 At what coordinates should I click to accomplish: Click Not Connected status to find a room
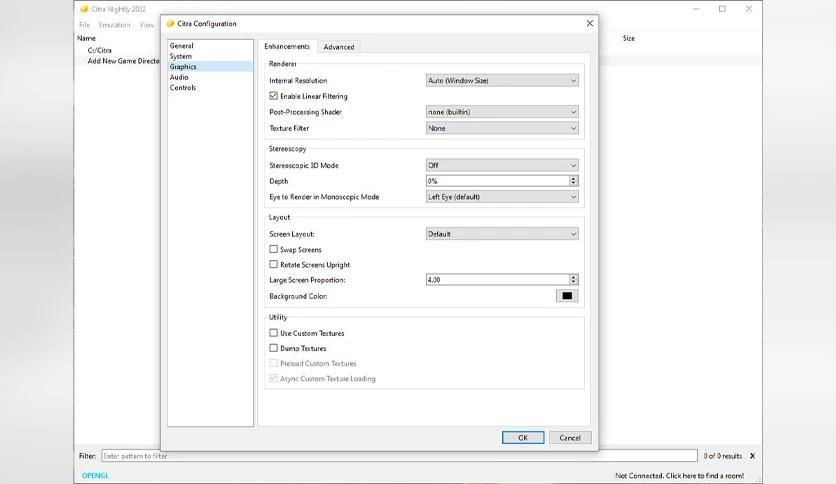pos(679,475)
